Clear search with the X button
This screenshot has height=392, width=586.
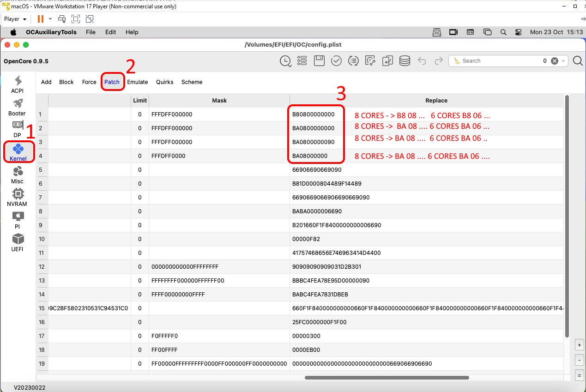click(555, 61)
